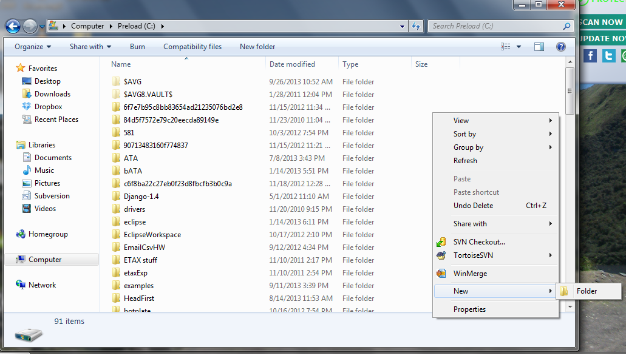The height and width of the screenshot is (364, 626).
Task: Open the Pictures library
Action: tap(47, 183)
